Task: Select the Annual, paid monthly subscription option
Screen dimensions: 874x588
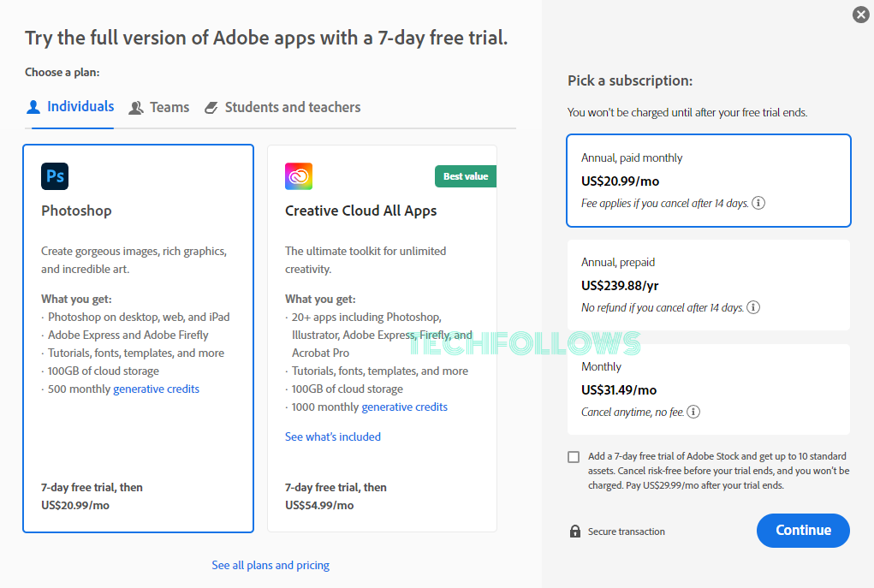Action: coord(709,181)
